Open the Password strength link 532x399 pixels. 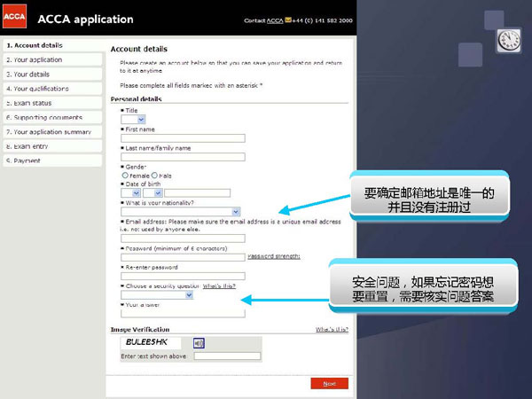274,256
